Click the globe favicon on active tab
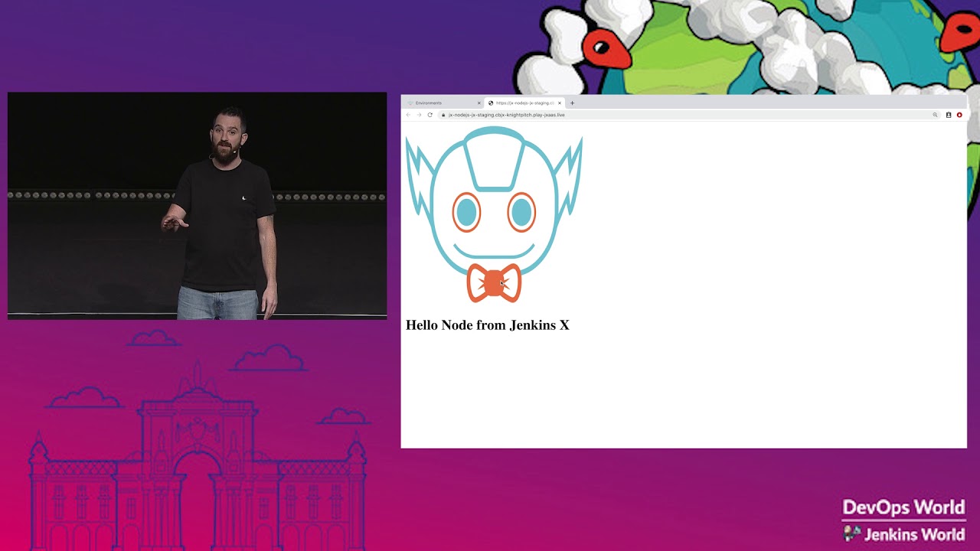Viewport: 980px width, 551px height. pyautogui.click(x=491, y=103)
